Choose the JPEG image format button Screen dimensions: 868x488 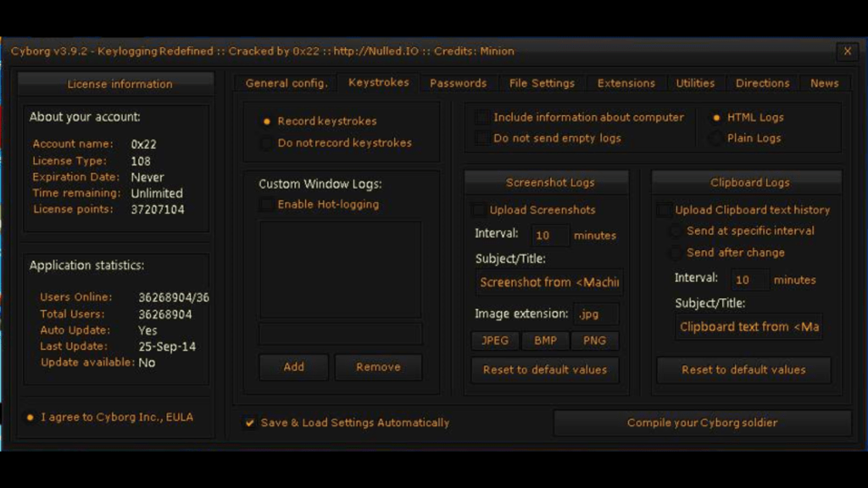click(495, 341)
